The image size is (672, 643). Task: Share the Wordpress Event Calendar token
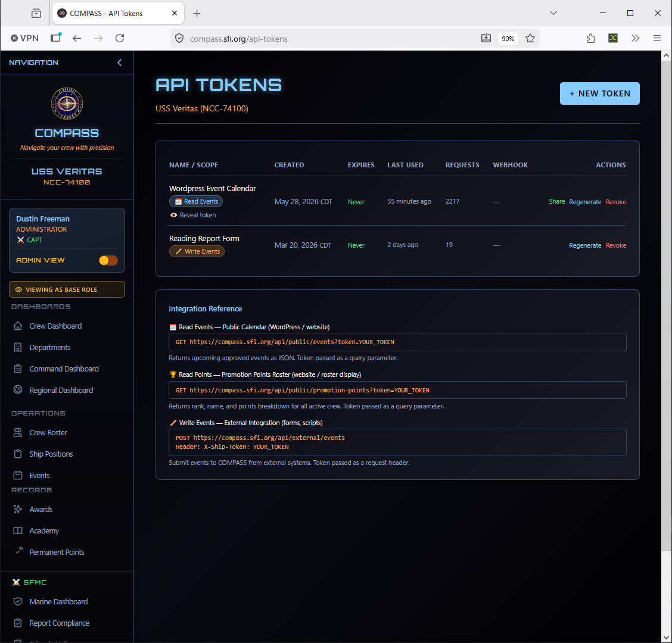point(556,201)
